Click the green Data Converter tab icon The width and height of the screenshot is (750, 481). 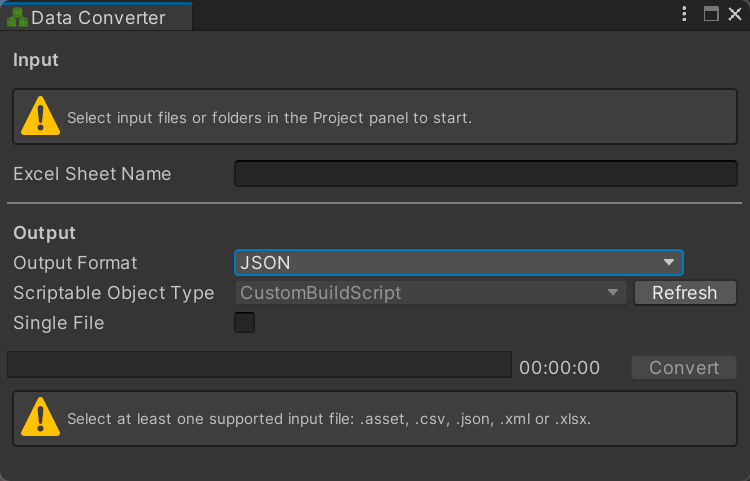click(x=17, y=18)
